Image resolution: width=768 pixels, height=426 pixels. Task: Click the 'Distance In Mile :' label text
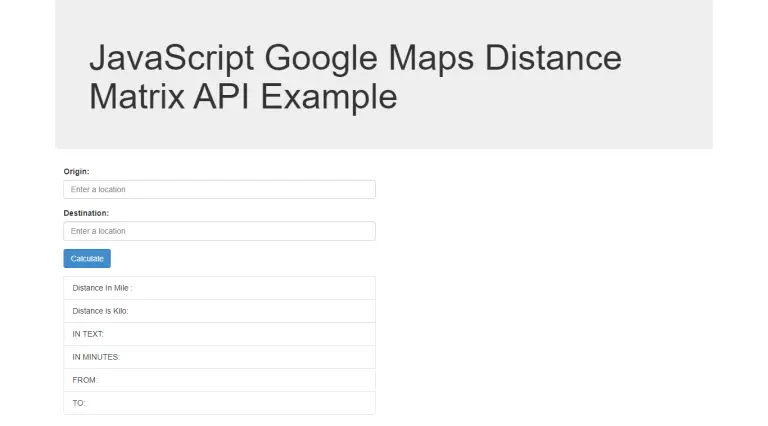tap(102, 288)
